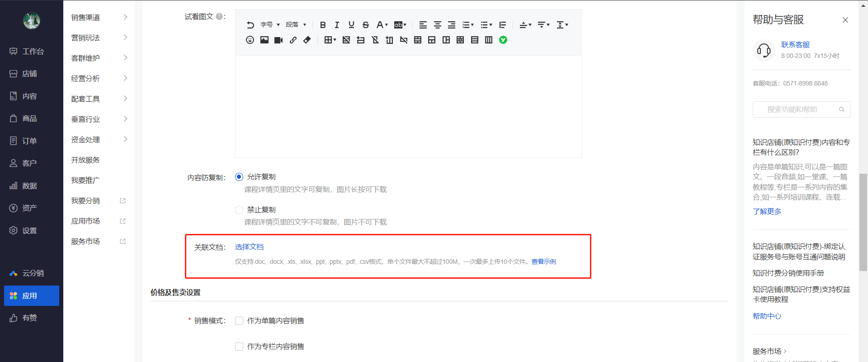Screen dimensions: 868x362
Task: Align text left in editor
Action: (x=423, y=25)
